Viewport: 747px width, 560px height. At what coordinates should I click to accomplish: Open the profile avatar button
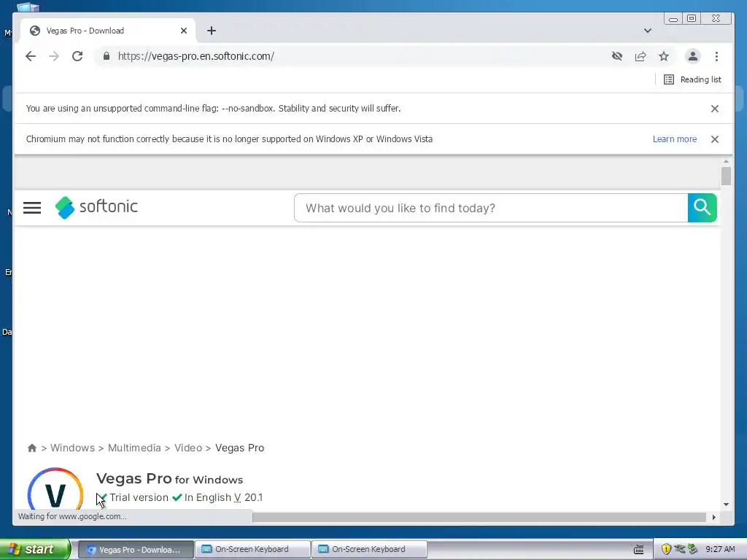[693, 56]
